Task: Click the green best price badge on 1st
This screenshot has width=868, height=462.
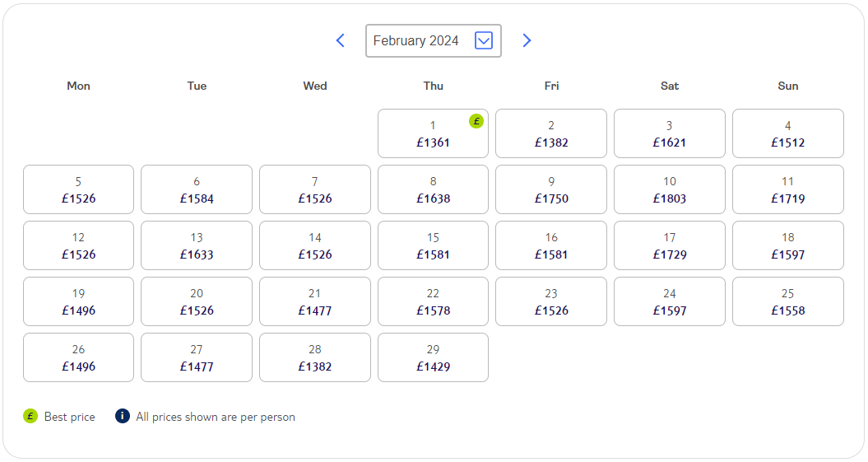Action: 476,121
